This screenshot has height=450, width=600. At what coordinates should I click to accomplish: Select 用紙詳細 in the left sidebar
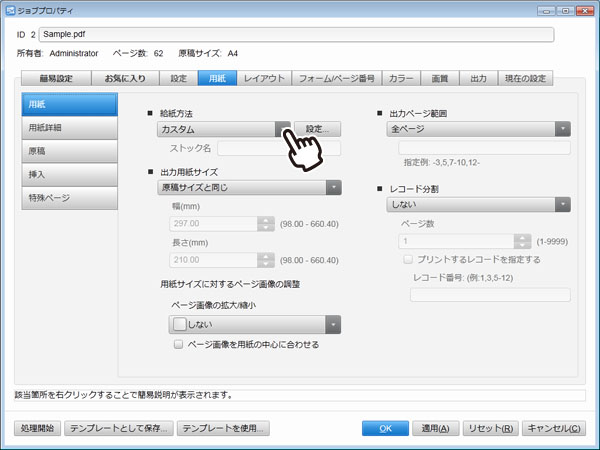click(x=68, y=127)
